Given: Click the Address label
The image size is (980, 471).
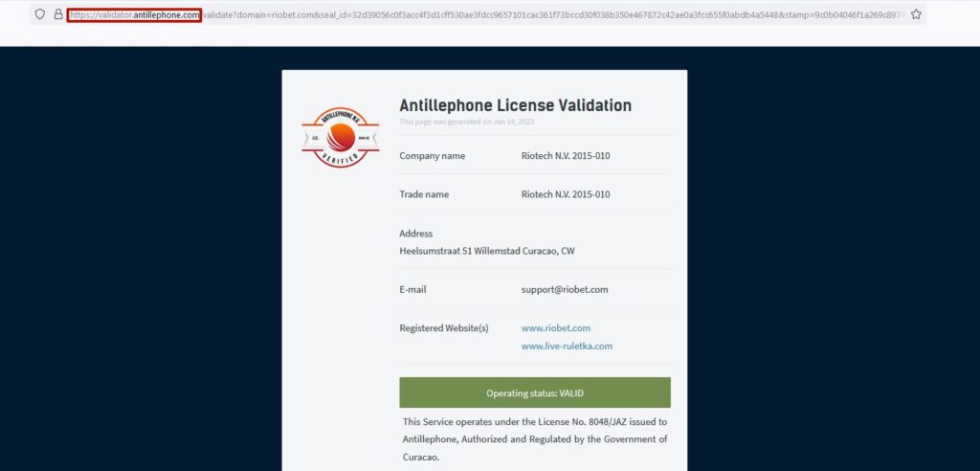Looking at the screenshot, I should (416, 234).
